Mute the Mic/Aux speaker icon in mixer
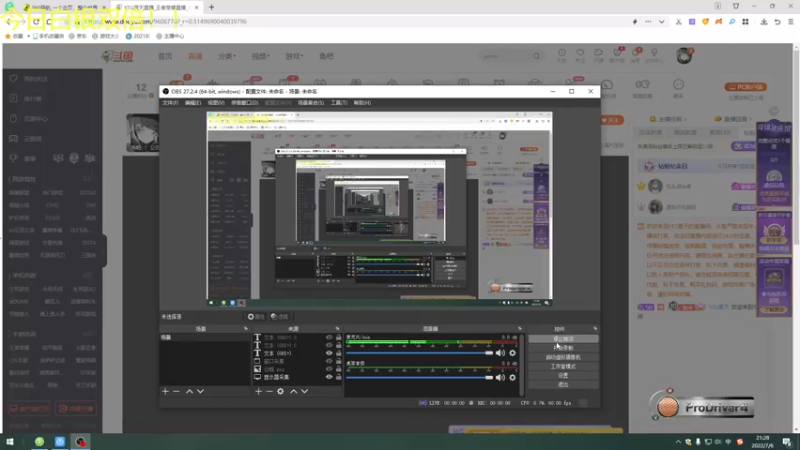Viewport: 800px width, 450px height. [501, 353]
